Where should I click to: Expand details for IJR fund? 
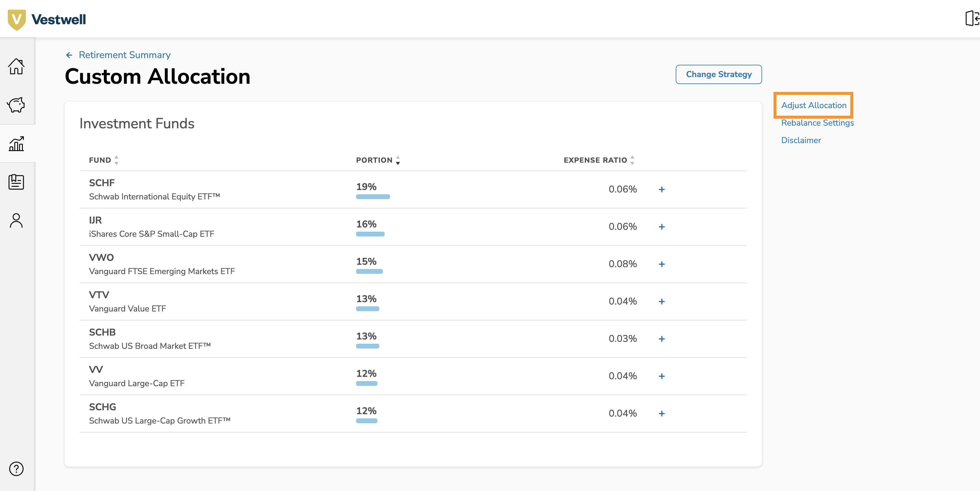tap(662, 227)
